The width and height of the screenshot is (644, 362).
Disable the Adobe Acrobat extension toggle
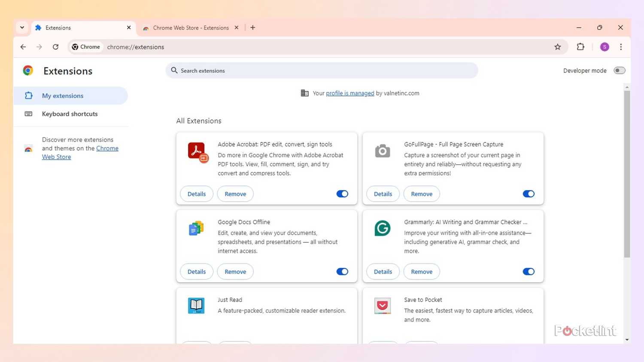point(342,194)
